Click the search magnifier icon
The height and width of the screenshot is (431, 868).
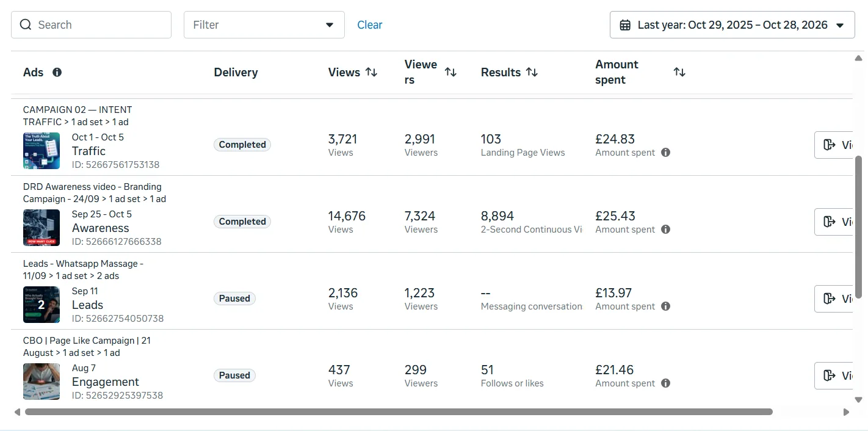click(x=26, y=25)
